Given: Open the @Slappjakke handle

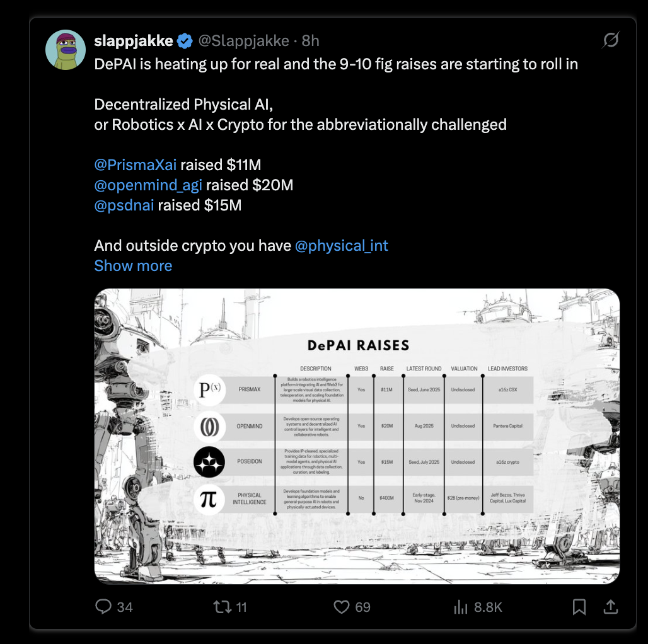Looking at the screenshot, I should (x=244, y=41).
